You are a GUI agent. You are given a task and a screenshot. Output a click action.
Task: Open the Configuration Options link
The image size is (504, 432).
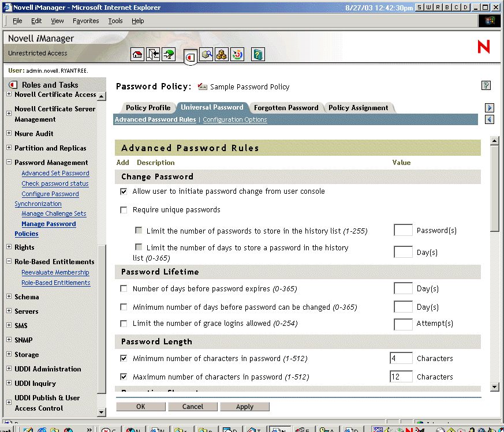[234, 119]
